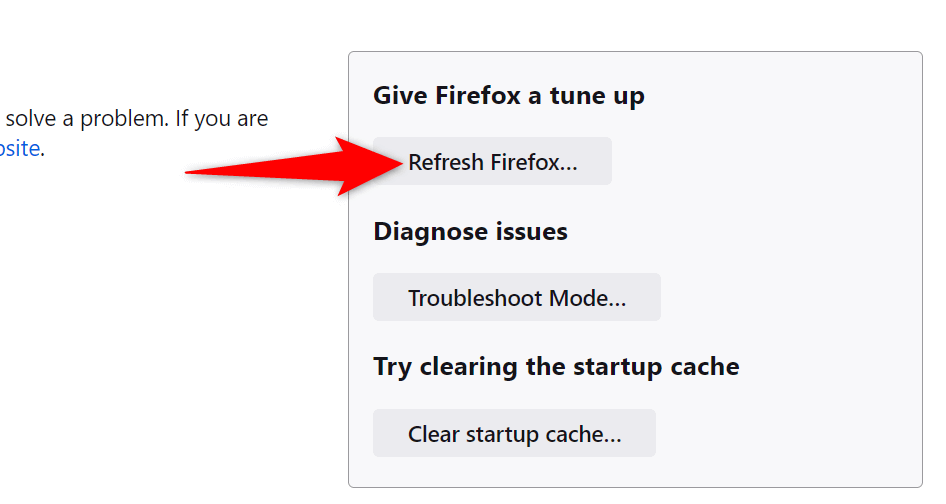The image size is (946, 504).
Task: Click the "Try clearing the startup cache" heading
Action: point(556,366)
